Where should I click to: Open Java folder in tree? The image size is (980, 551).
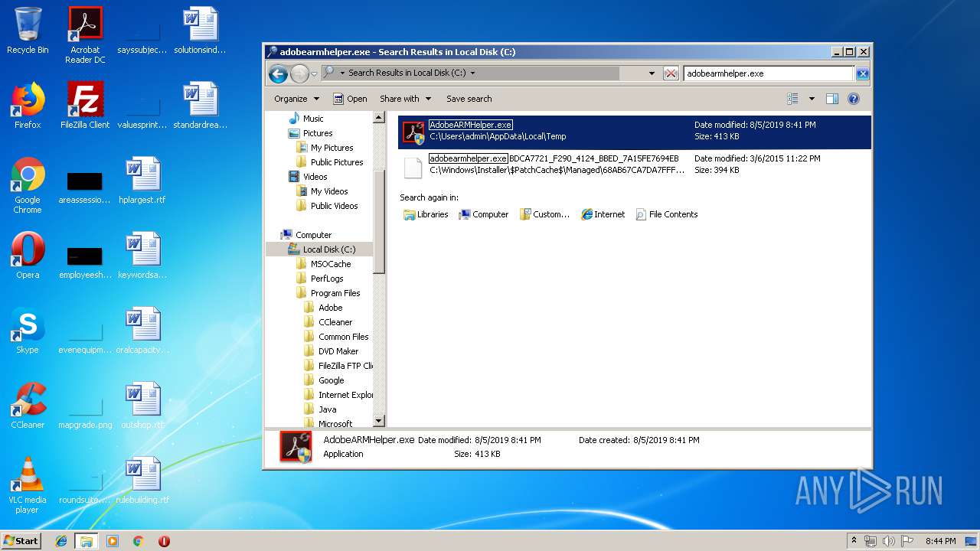click(x=320, y=409)
